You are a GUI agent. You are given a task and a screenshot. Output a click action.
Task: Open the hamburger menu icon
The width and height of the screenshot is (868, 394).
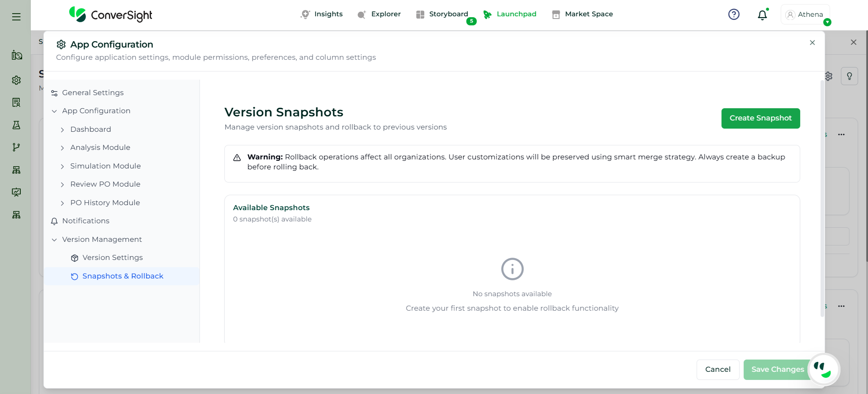(x=16, y=17)
